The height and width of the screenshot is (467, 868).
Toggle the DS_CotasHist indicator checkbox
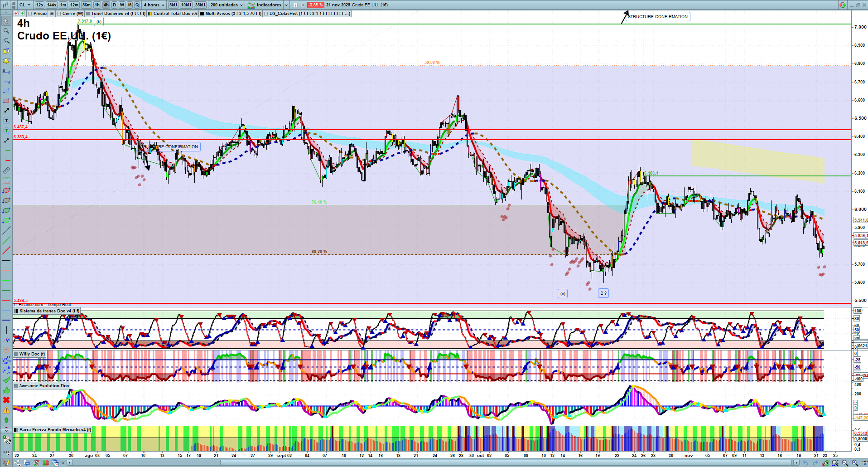266,14
